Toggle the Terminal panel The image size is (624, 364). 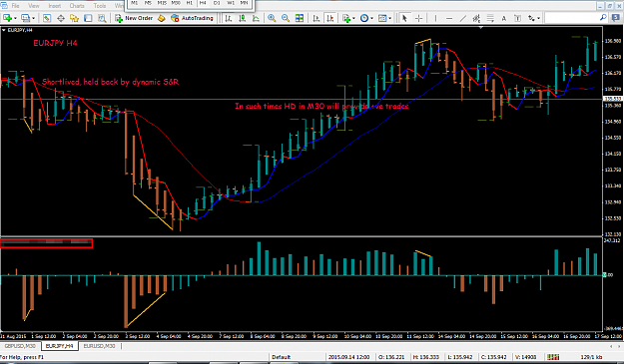[88, 18]
